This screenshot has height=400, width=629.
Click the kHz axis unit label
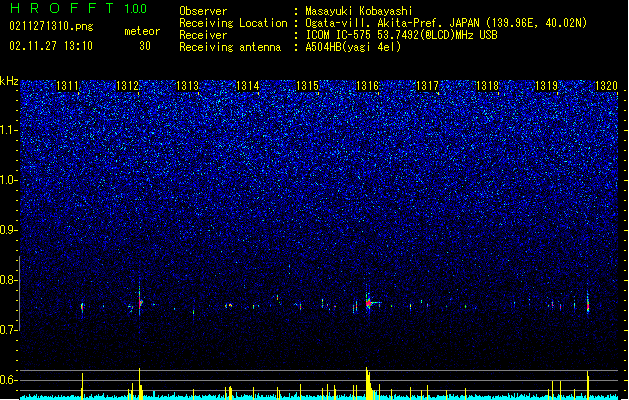tap(9, 81)
